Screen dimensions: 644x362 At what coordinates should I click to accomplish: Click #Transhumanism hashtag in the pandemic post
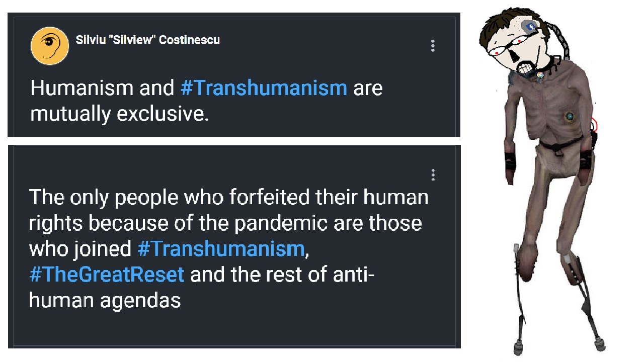221,248
